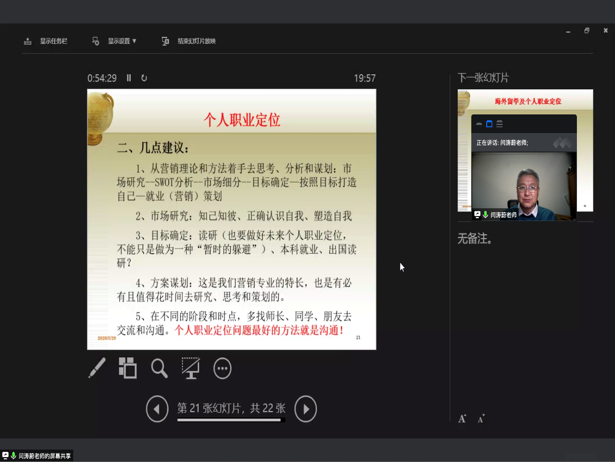
Task: Go to the previous slide
Action: (x=157, y=409)
